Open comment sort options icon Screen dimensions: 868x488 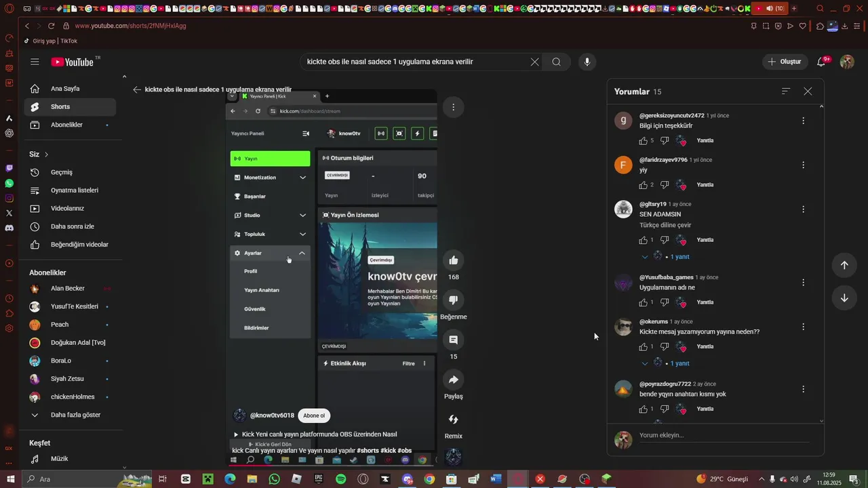pos(786,91)
